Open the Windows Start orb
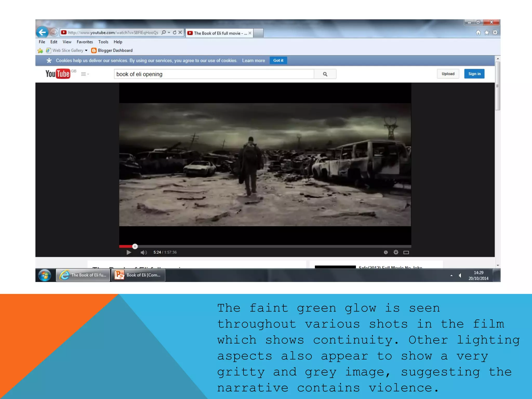Image resolution: width=532 pixels, height=399 pixels. [45, 275]
